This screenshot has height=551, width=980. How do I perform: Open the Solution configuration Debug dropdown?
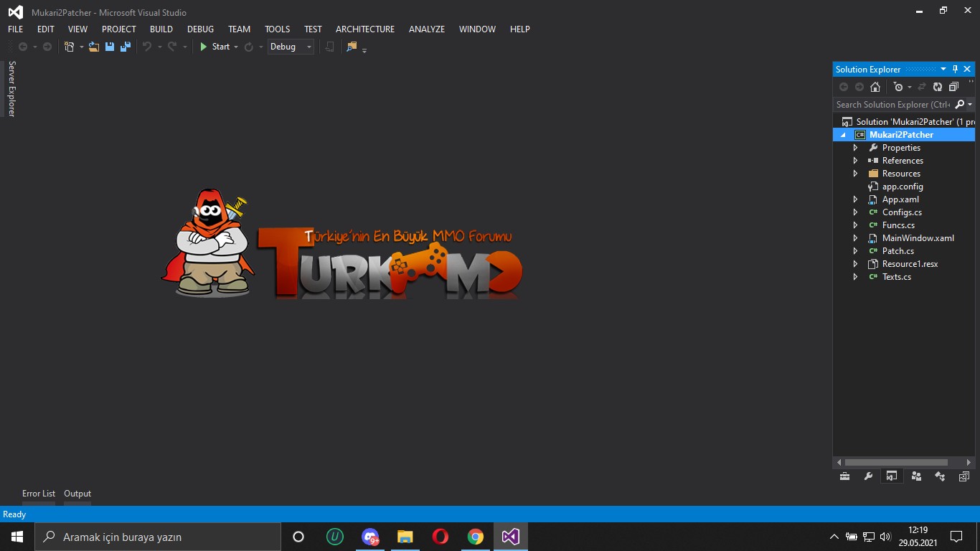tap(291, 47)
